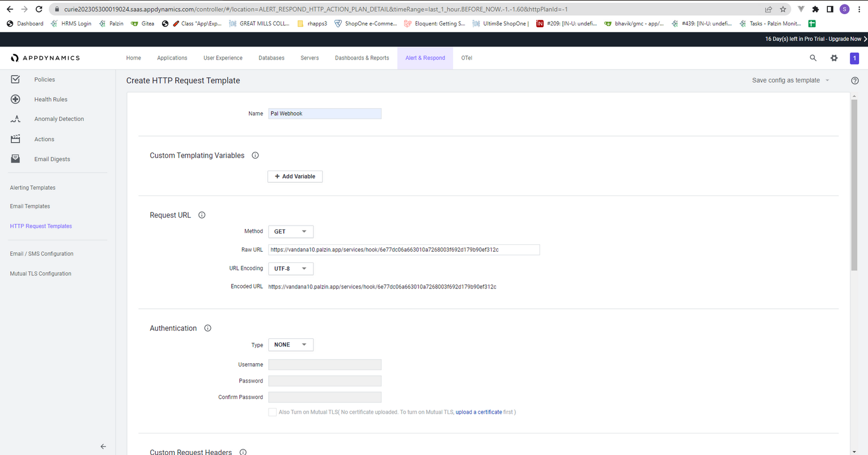The height and width of the screenshot is (455, 868).
Task: Reload the browser page
Action: point(39,9)
